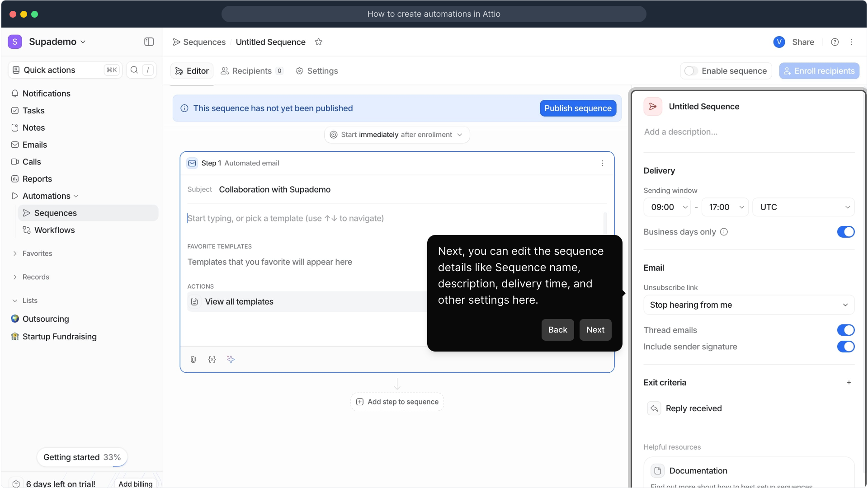Screen dimensions: 868x488
Task: Click the Reply received arrow icon
Action: (x=654, y=408)
